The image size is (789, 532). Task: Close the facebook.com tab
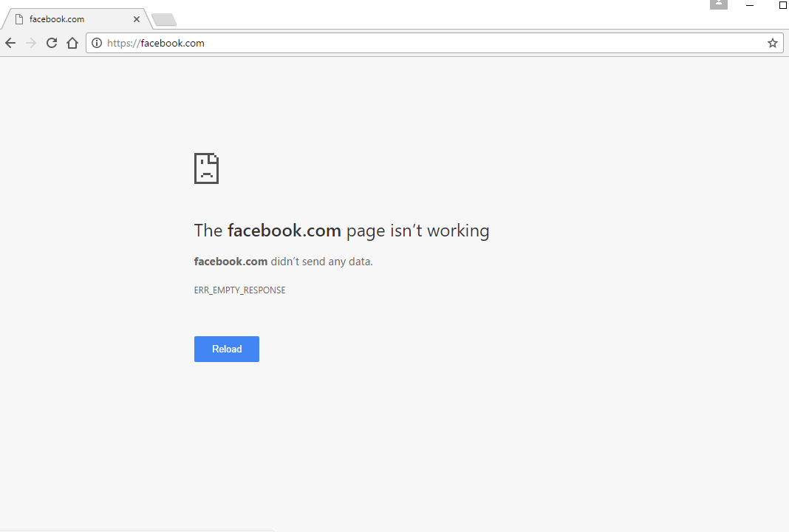137,19
